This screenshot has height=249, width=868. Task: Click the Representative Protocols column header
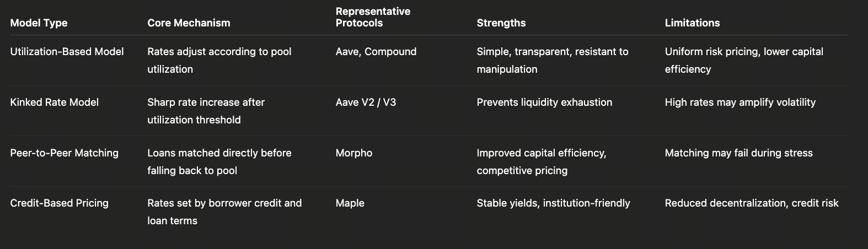[x=373, y=17]
